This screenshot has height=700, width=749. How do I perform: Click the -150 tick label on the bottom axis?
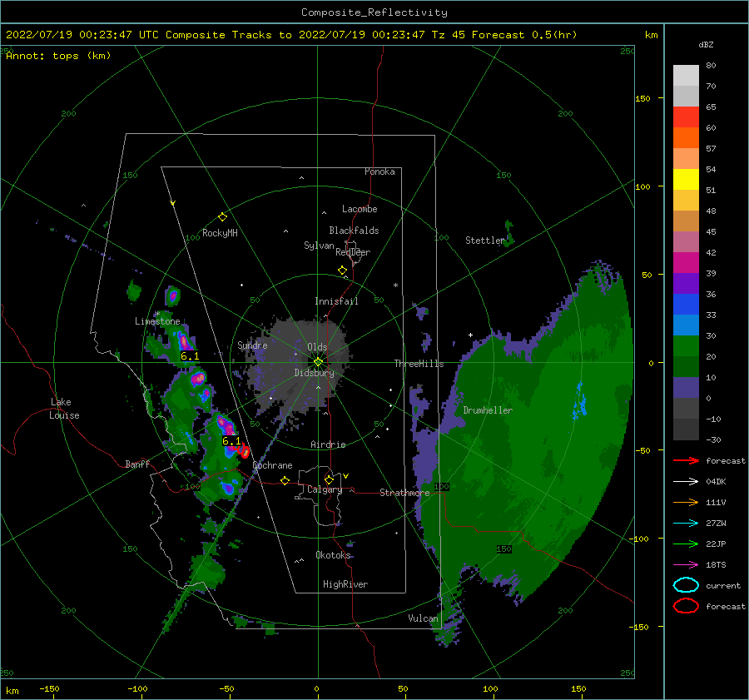pyautogui.click(x=49, y=688)
